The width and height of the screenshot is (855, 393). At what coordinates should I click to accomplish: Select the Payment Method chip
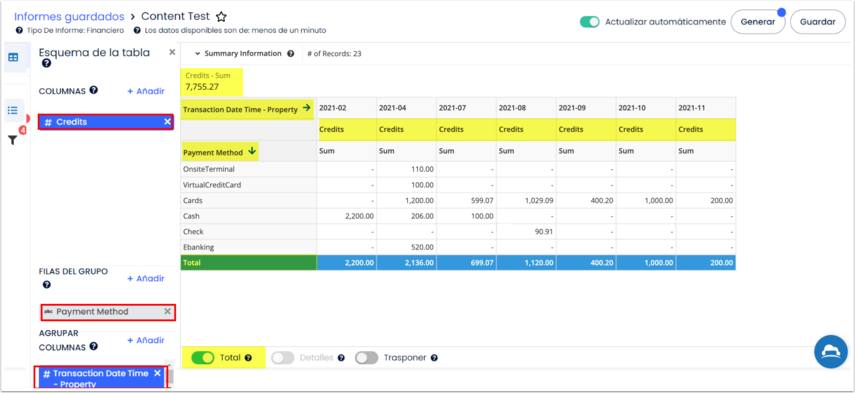click(x=108, y=312)
